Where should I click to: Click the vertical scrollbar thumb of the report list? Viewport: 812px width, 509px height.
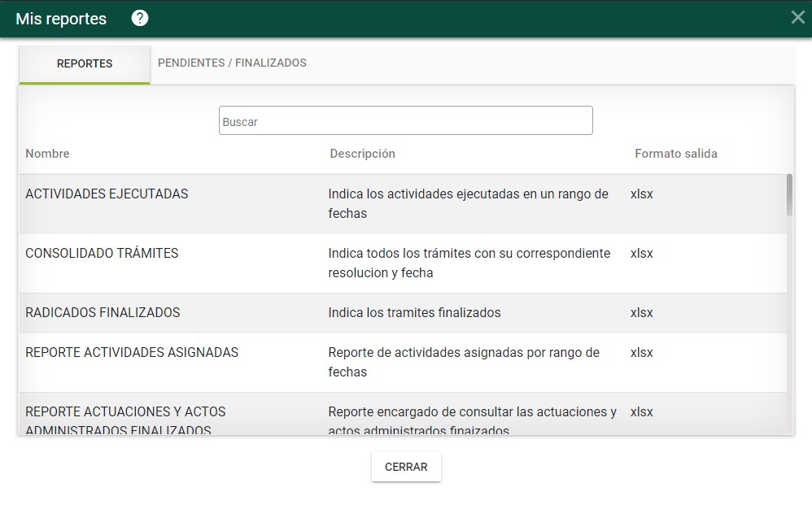(789, 195)
